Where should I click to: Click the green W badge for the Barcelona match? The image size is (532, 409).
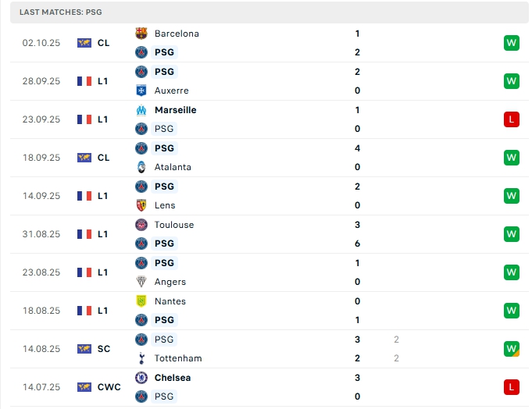pyautogui.click(x=512, y=43)
